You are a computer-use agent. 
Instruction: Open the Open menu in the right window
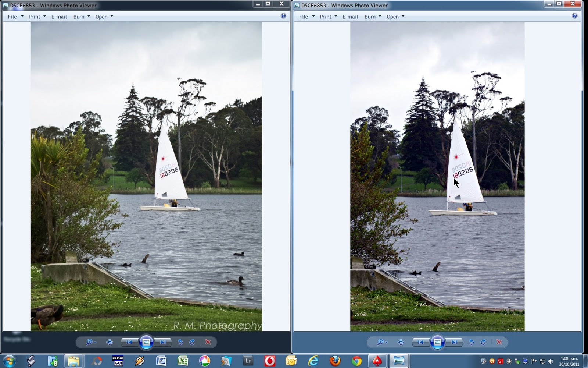[x=393, y=17]
